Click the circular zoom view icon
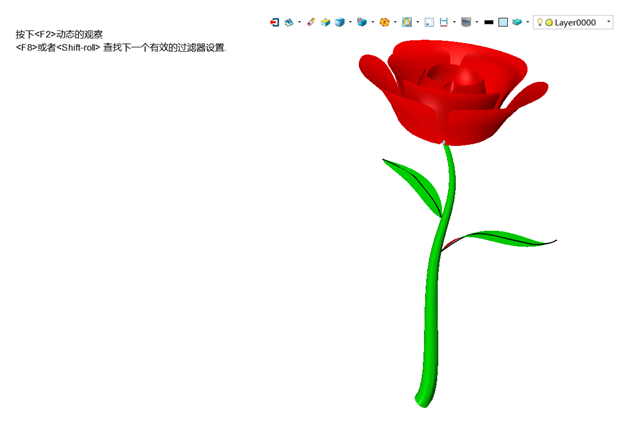 pyautogui.click(x=407, y=21)
